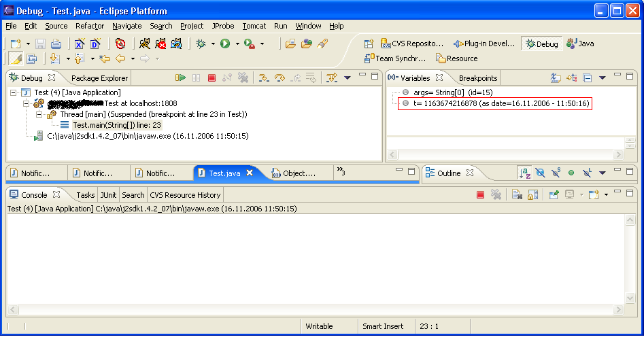This screenshot has height=348, width=644.
Task: Open the External Tools dropdown arrow
Action: pyautogui.click(x=262, y=43)
